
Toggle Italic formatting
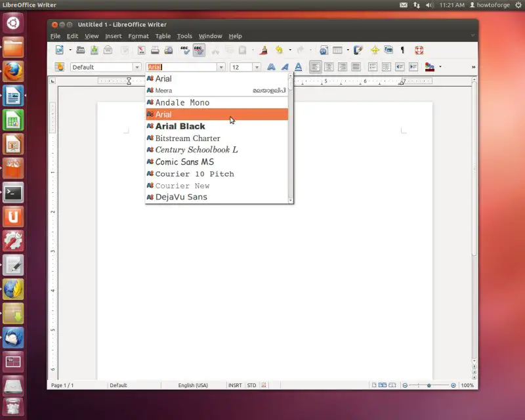[x=285, y=67]
